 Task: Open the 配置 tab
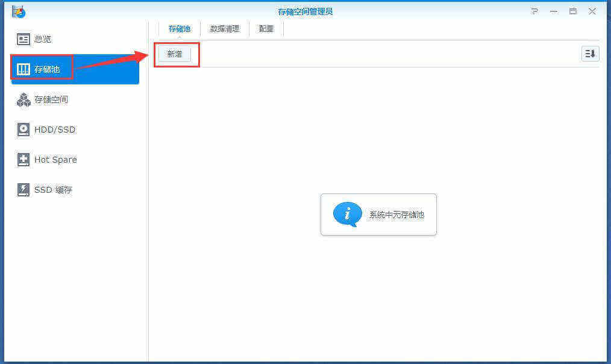[266, 29]
